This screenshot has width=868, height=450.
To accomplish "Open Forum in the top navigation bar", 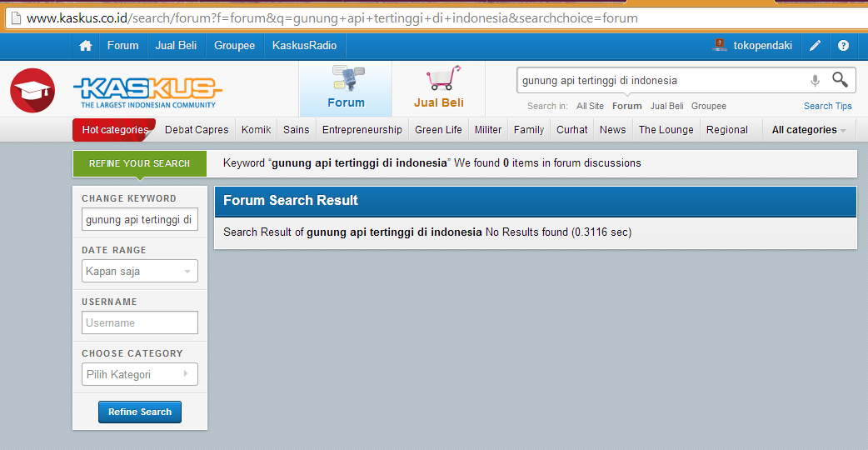I will pyautogui.click(x=123, y=45).
